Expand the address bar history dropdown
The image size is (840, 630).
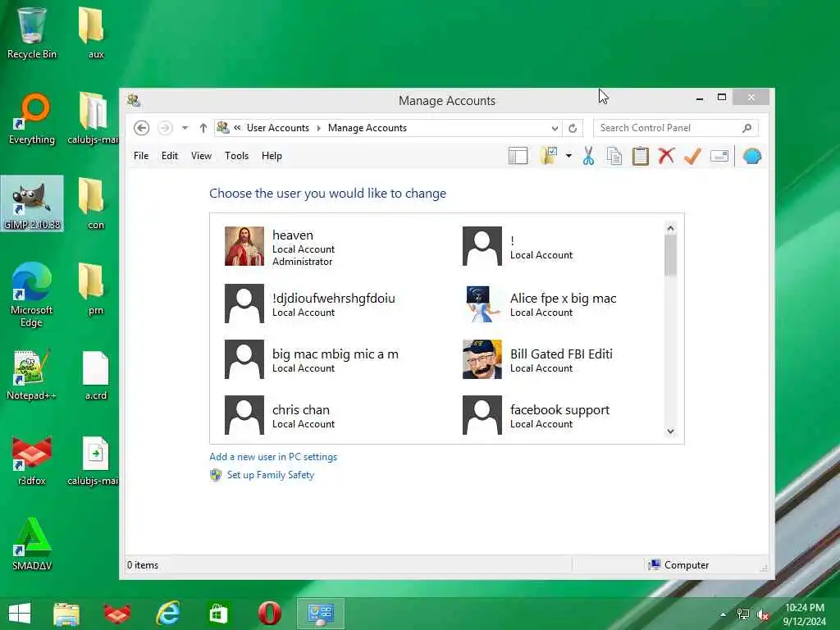click(555, 129)
